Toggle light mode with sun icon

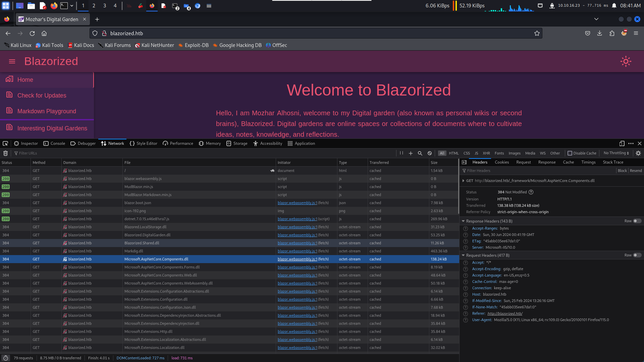[x=626, y=61]
